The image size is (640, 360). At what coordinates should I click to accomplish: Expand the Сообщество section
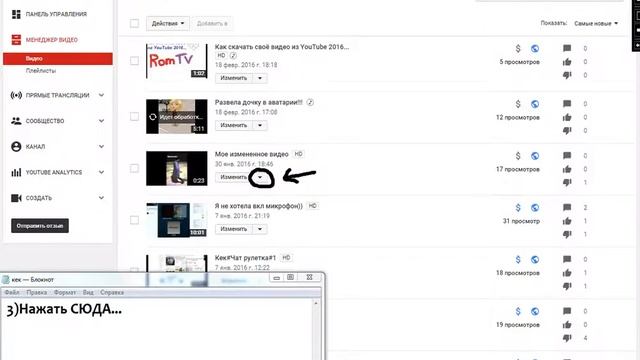101,121
